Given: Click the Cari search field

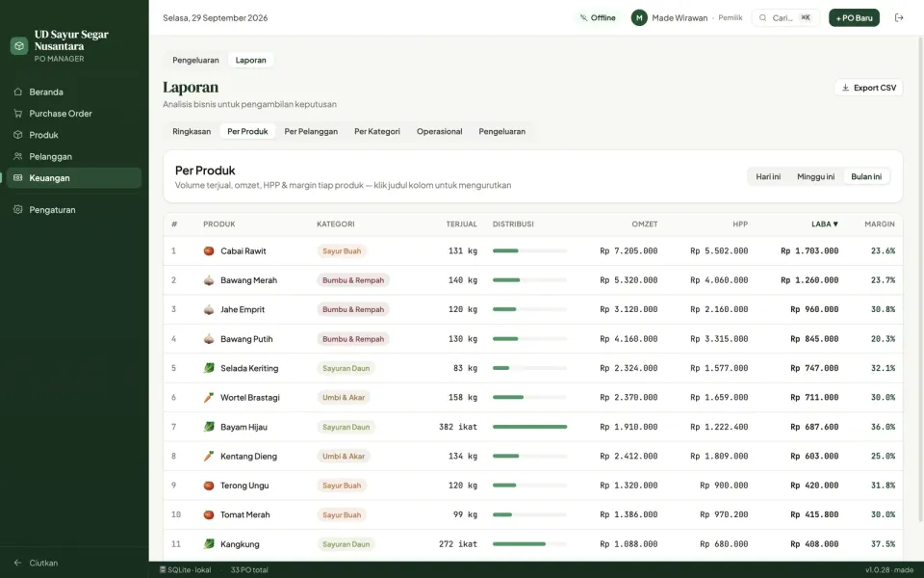Looking at the screenshot, I should click(785, 17).
